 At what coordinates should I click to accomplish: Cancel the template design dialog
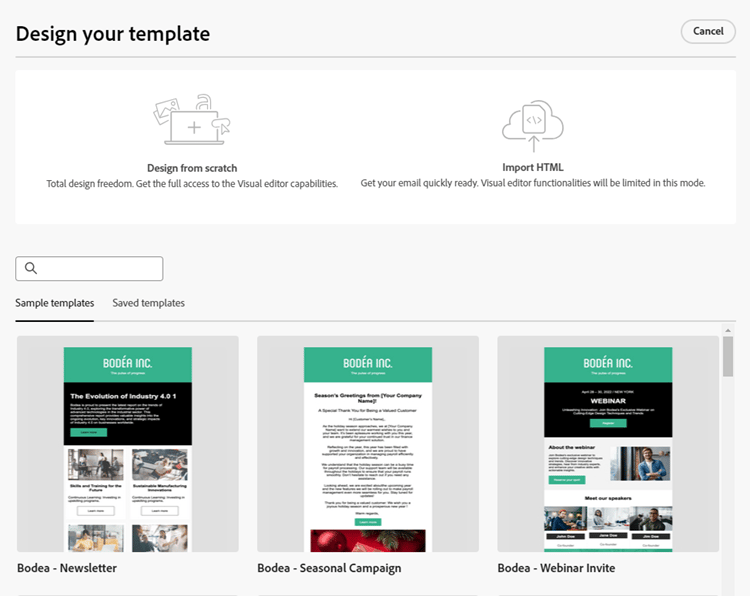click(x=708, y=32)
